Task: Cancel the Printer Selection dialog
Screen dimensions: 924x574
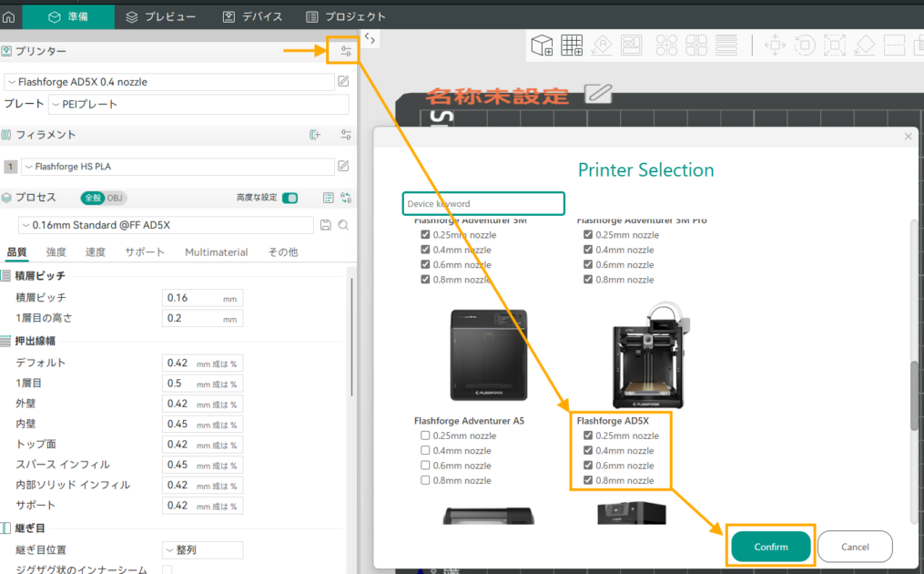Action: 855,547
